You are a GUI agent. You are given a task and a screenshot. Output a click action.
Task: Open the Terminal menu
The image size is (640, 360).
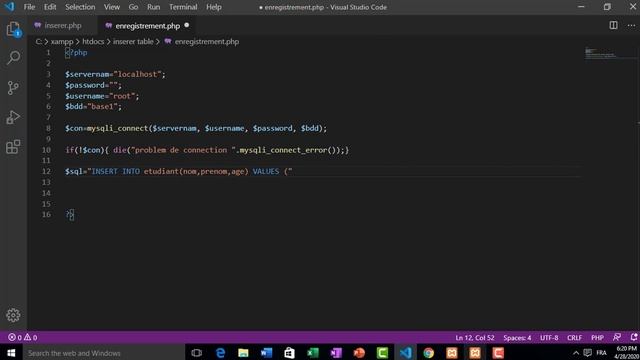point(183,7)
